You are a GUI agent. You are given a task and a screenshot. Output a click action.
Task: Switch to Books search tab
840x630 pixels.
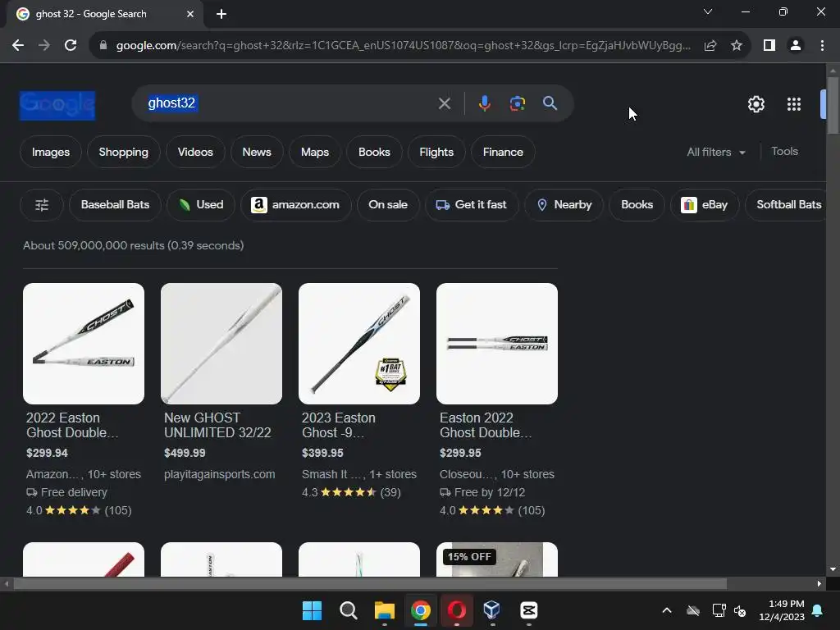pyautogui.click(x=374, y=152)
